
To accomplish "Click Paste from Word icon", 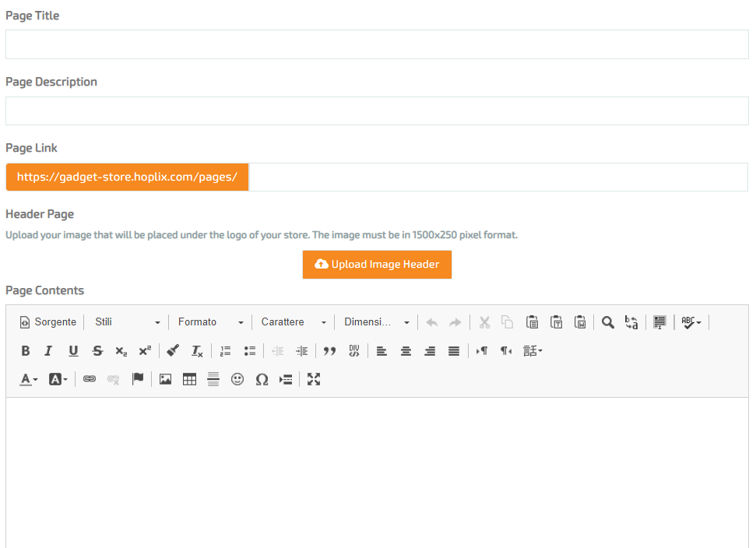I will pyautogui.click(x=580, y=322).
